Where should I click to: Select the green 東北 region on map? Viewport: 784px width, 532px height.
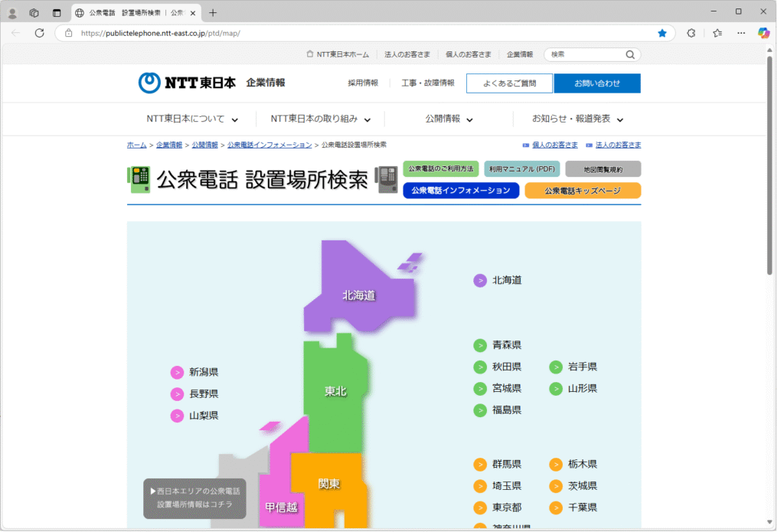335,391
